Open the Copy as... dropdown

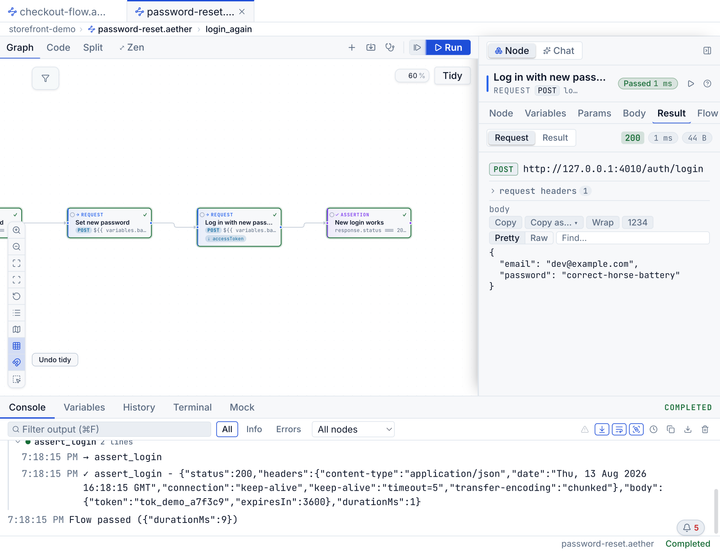pos(554,222)
